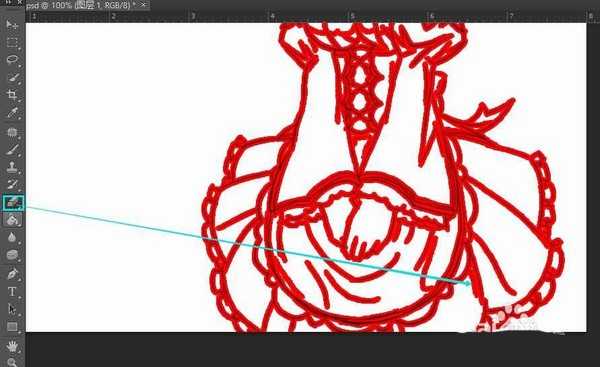Select the History Brush tool
Viewport: 600px width, 367px height.
[x=12, y=184]
